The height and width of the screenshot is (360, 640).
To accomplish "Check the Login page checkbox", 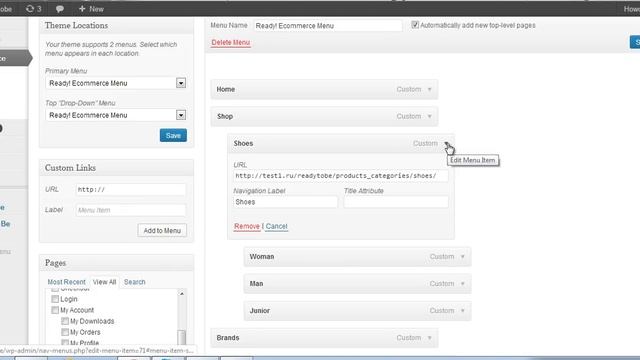I will [x=55, y=299].
